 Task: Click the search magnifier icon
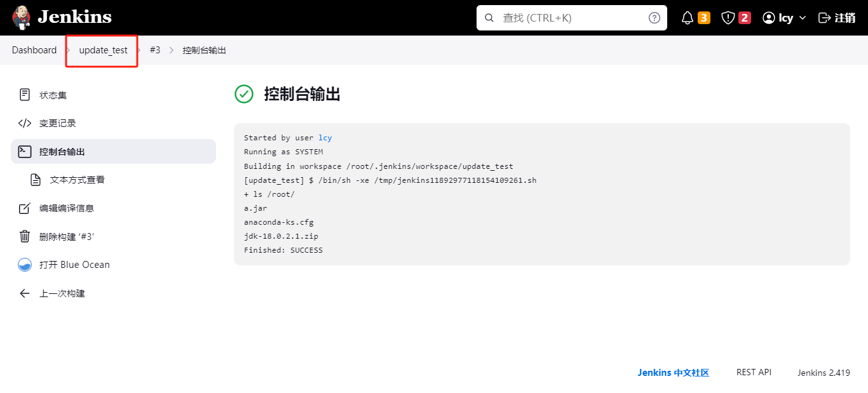pos(489,18)
